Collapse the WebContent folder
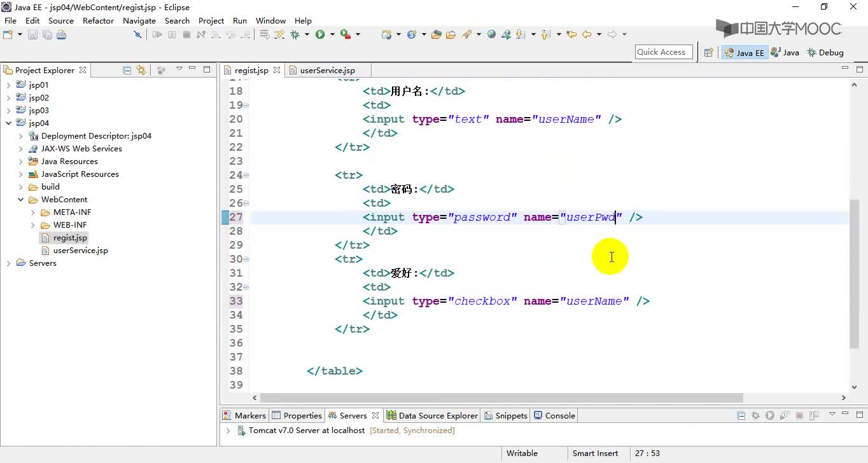 [x=20, y=199]
